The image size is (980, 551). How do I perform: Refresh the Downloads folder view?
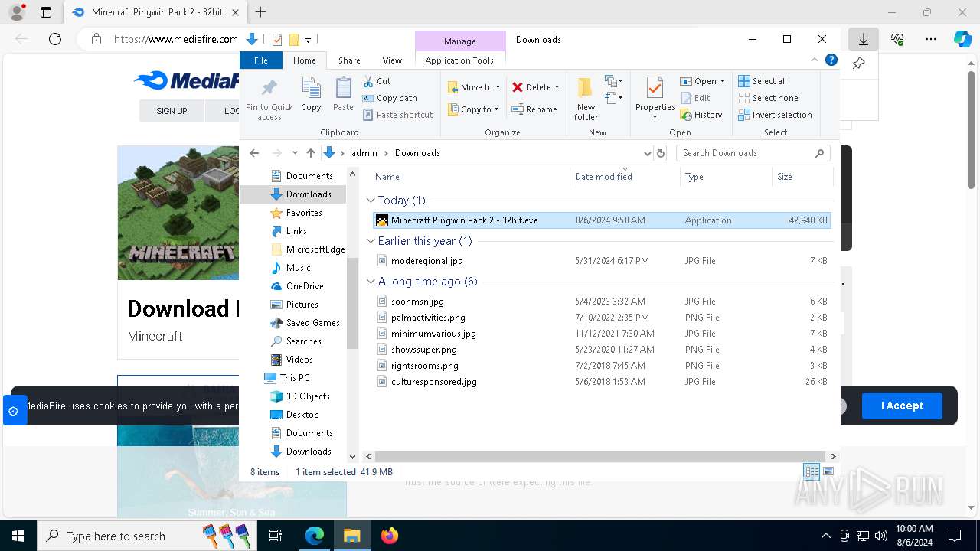click(x=661, y=153)
